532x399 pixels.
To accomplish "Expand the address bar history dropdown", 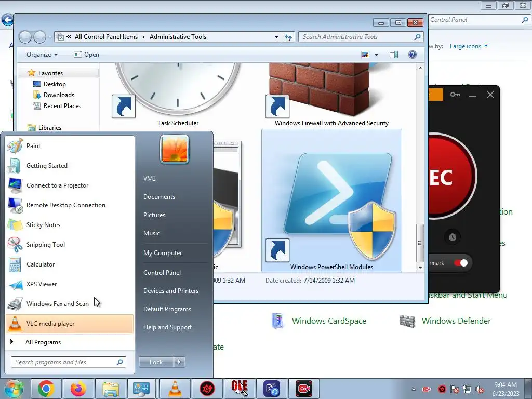I will pos(276,37).
